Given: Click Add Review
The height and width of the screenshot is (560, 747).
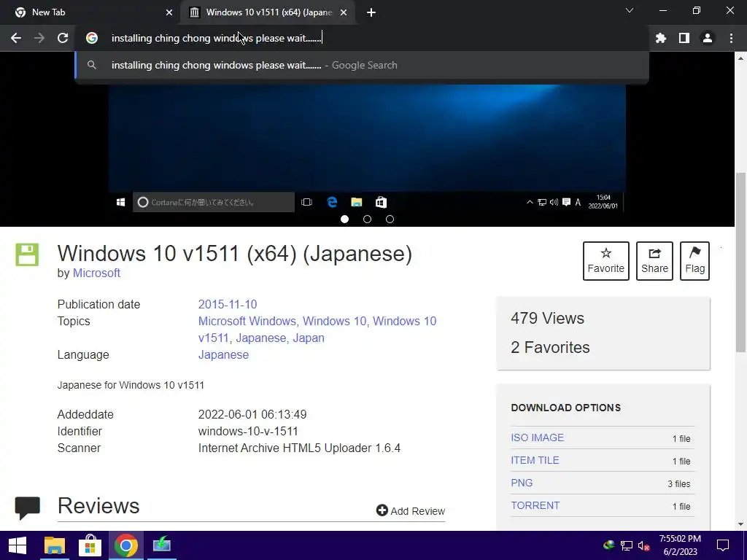Looking at the screenshot, I should (x=411, y=511).
